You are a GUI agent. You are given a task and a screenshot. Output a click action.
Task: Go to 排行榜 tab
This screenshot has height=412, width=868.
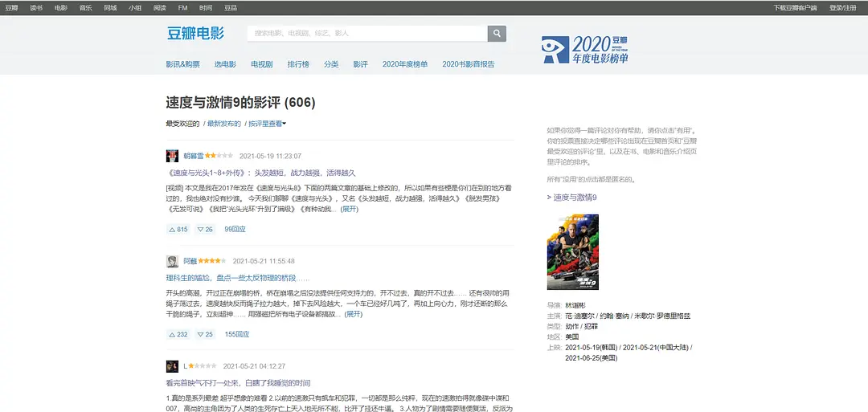(298, 64)
